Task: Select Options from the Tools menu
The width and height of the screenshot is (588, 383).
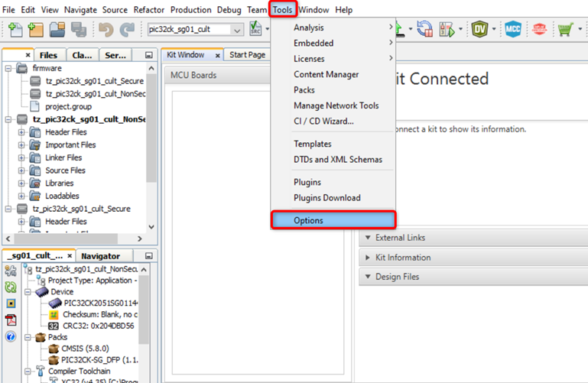Action: point(333,220)
